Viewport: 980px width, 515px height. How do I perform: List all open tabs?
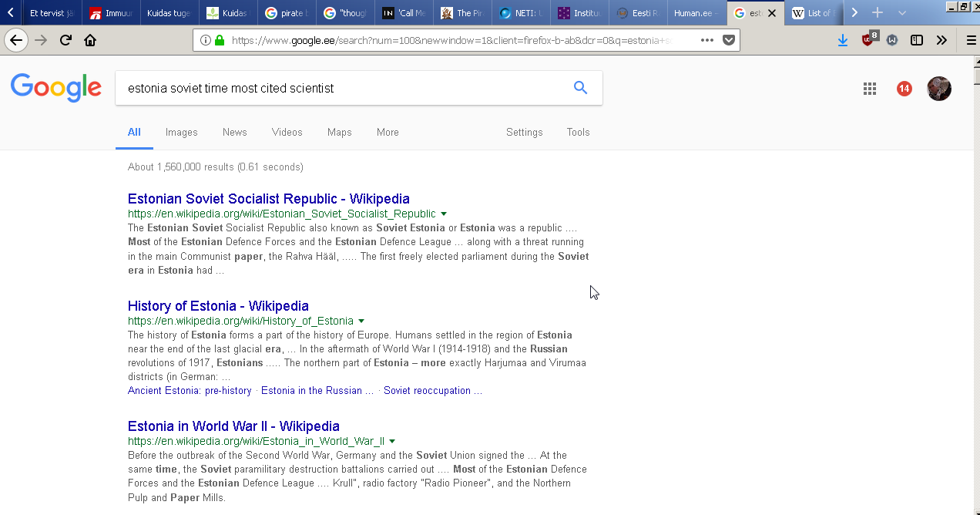(x=902, y=13)
